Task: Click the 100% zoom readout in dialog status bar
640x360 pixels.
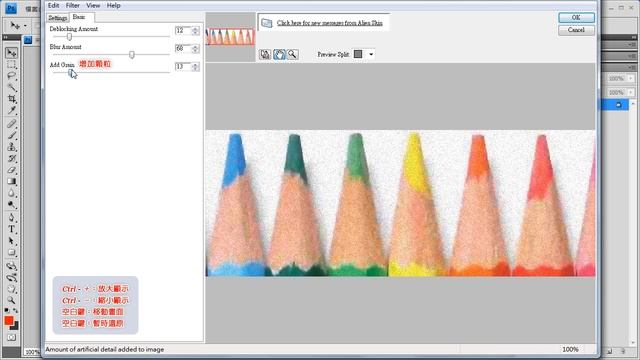Action: (570, 349)
